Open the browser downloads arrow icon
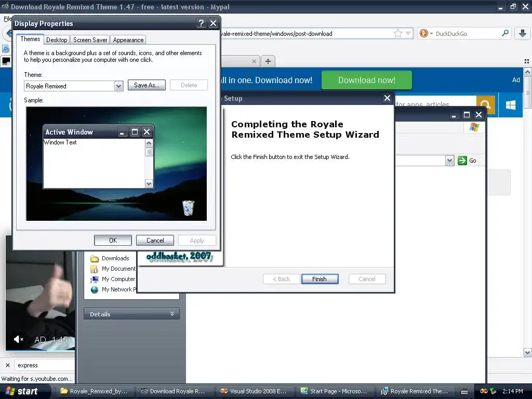 [523, 33]
